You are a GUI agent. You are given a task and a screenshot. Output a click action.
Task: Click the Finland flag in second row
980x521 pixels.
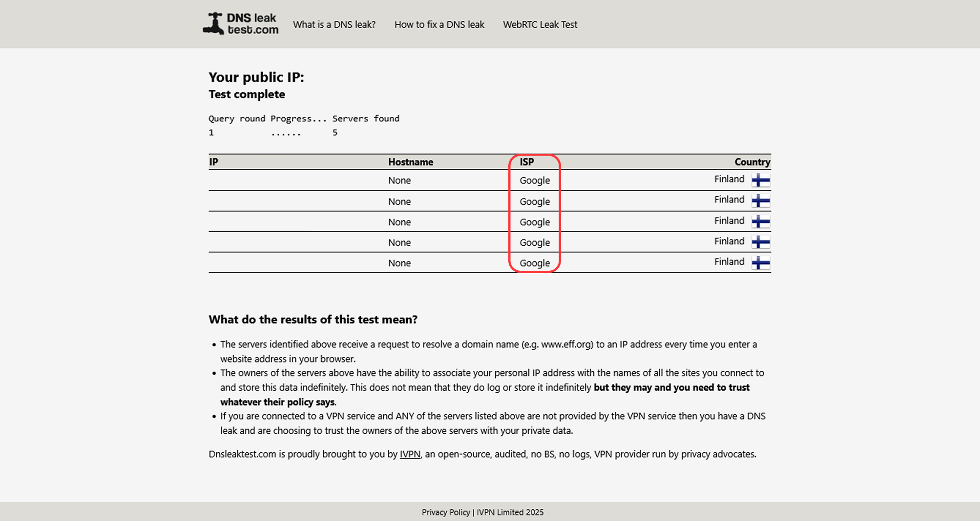tap(761, 200)
